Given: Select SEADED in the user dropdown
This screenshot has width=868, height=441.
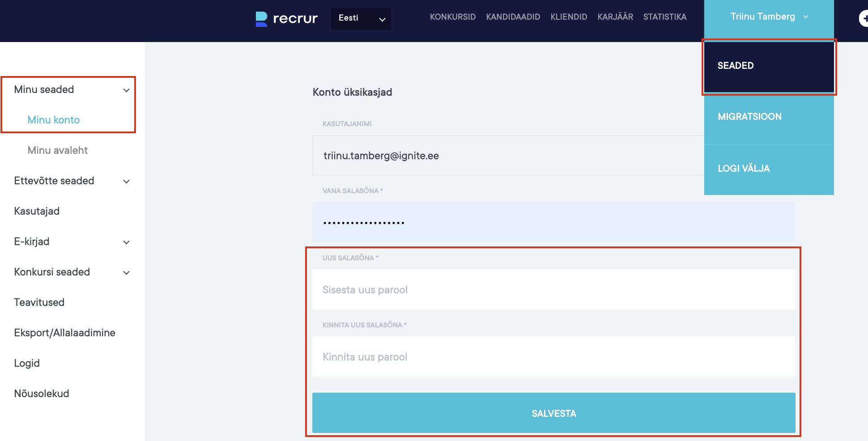Looking at the screenshot, I should click(769, 66).
